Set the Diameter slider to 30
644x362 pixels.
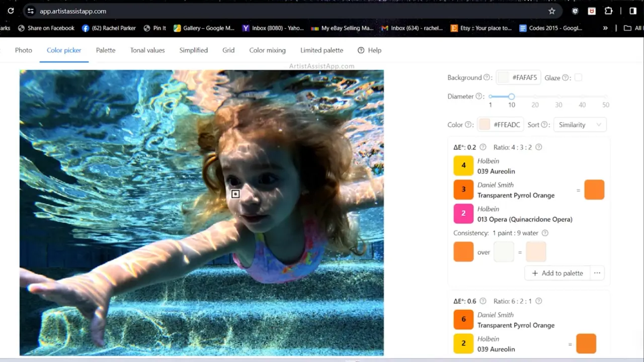point(558,97)
